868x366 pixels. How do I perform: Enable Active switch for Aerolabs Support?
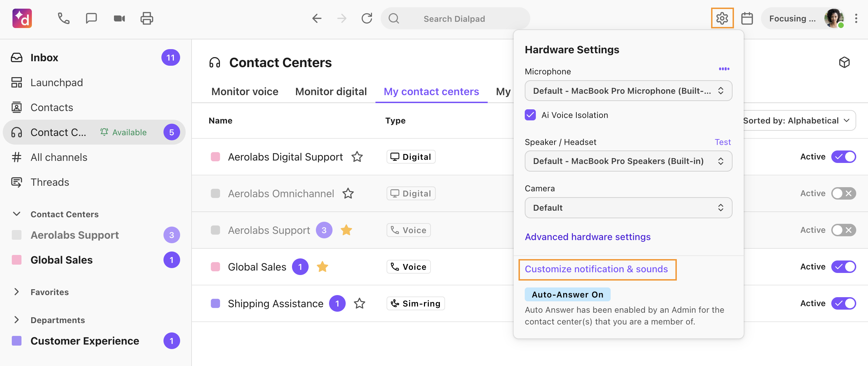click(843, 230)
